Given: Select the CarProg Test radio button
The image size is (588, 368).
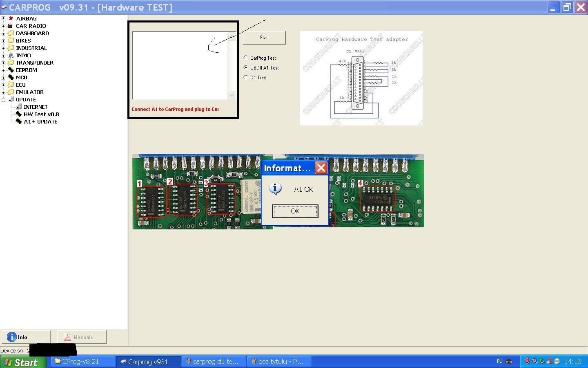Looking at the screenshot, I should pos(246,58).
